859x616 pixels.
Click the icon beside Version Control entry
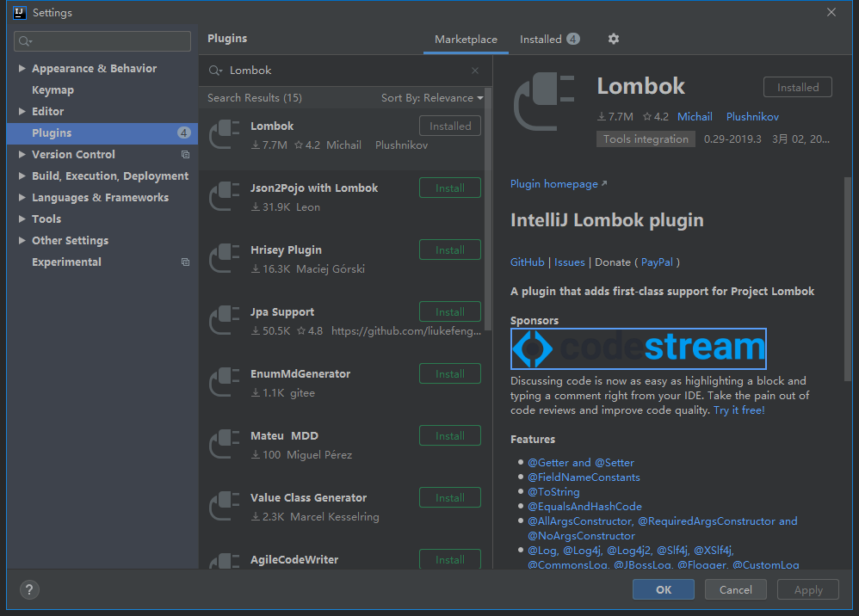(x=185, y=154)
